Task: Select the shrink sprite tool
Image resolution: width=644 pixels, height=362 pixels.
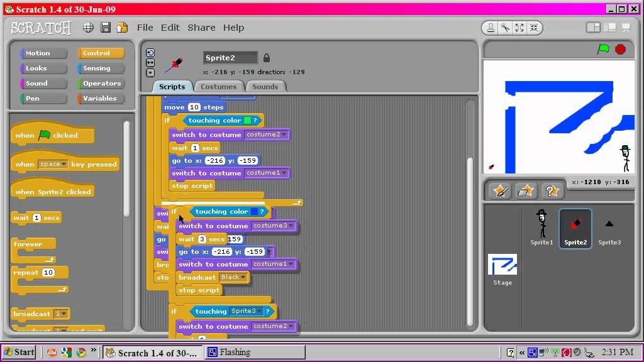Action: (534, 28)
